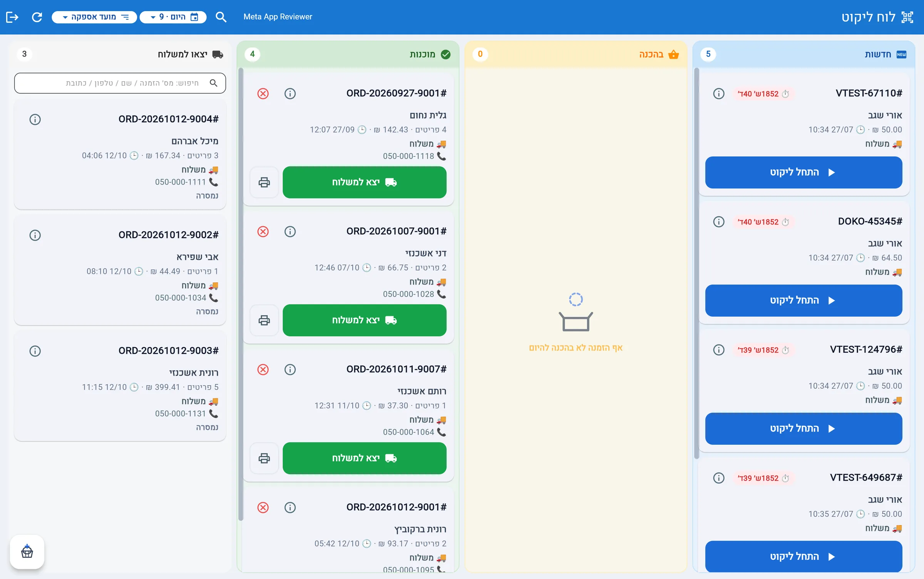Open the search magnifier in header
Image resolution: width=924 pixels, height=579 pixels.
pyautogui.click(x=221, y=17)
